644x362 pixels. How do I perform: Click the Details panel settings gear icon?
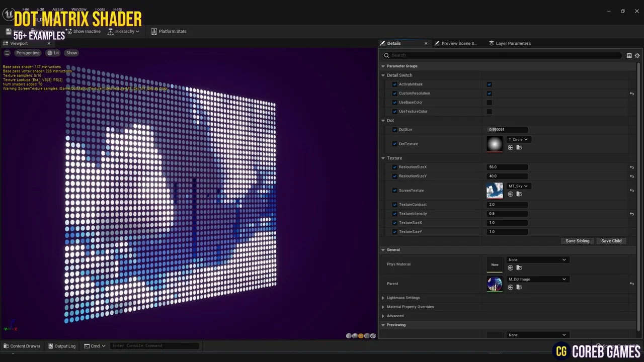tap(637, 55)
